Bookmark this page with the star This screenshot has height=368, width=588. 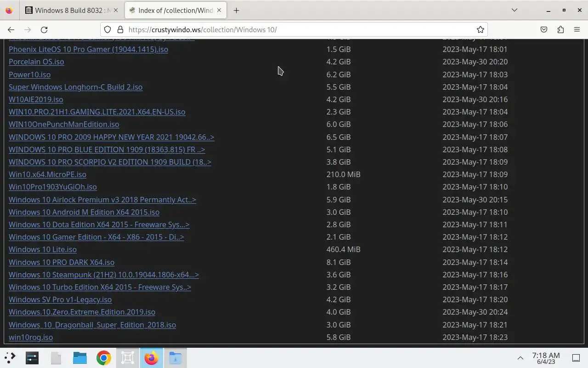coord(481,29)
